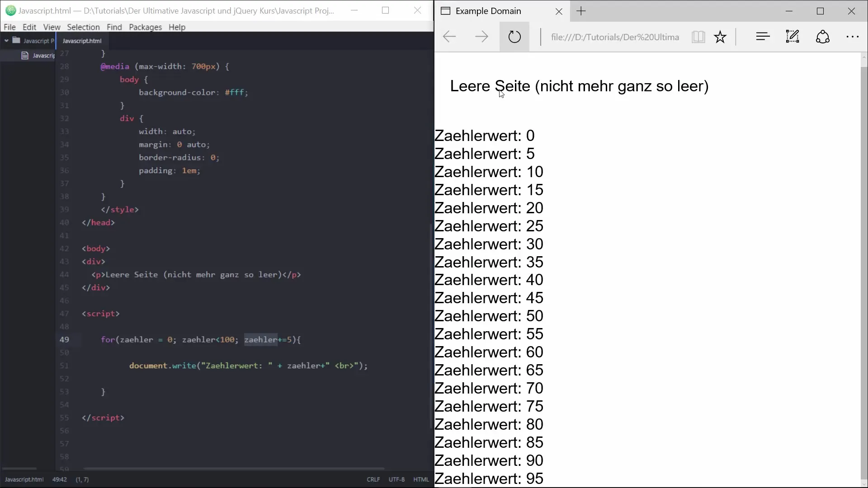Viewport: 868px width, 488px height.
Task: Open the web note pen icon
Action: 793,37
